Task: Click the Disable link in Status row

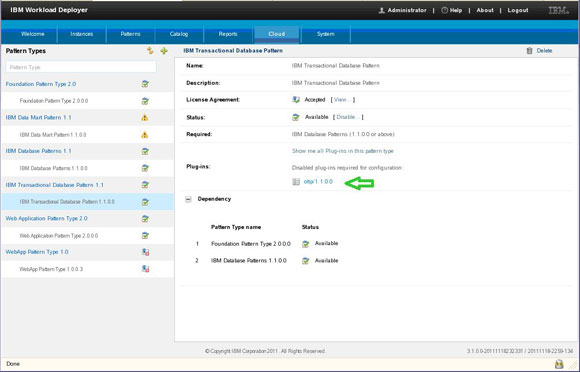Action: click(x=347, y=117)
